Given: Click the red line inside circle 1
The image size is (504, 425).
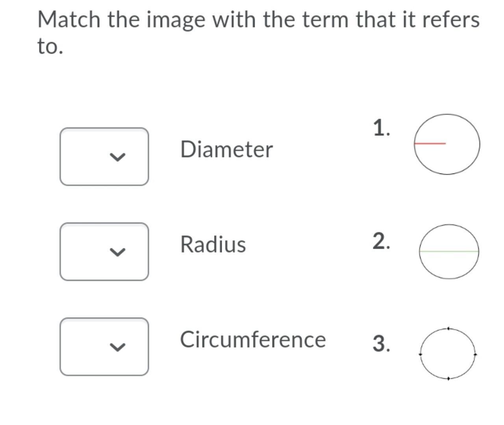Looking at the screenshot, I should [x=430, y=144].
